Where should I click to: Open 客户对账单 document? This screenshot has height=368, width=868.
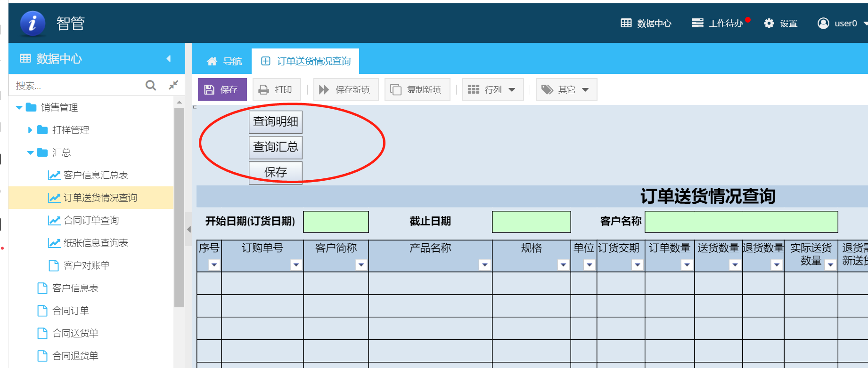click(x=79, y=265)
